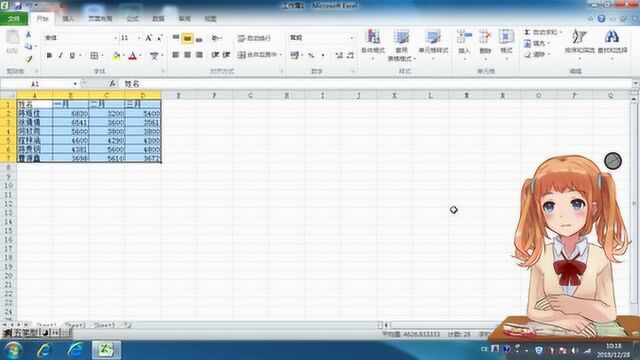
Task: Toggle Bold formatting
Action: pyautogui.click(x=49, y=56)
